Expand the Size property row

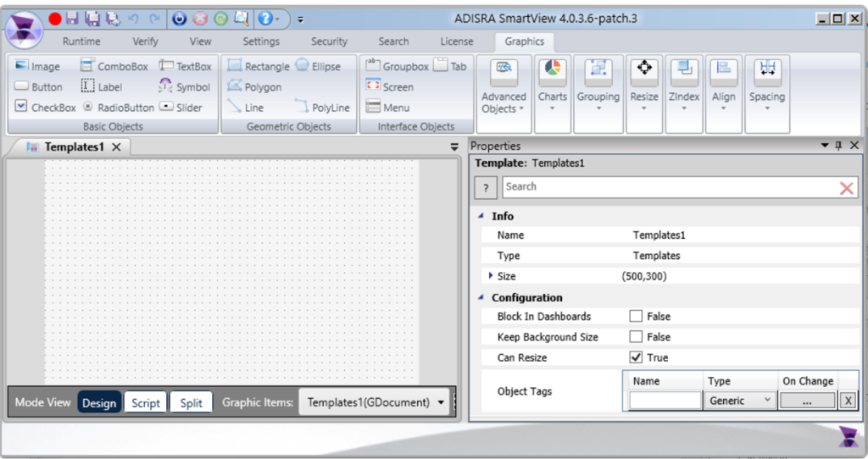491,276
